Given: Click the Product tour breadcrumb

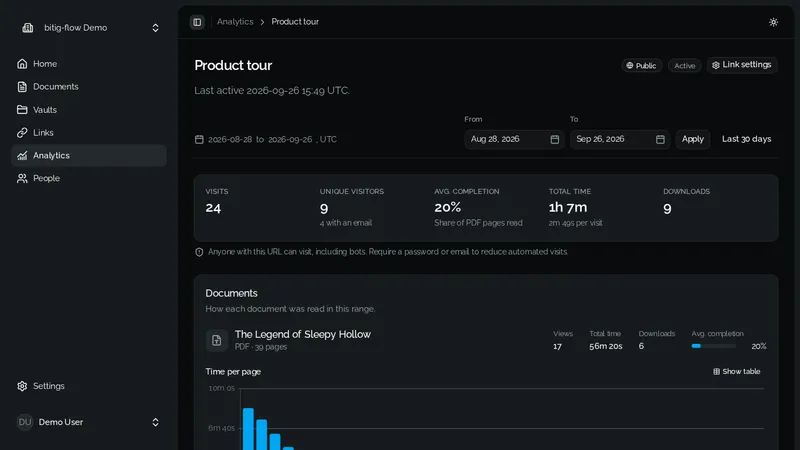Looking at the screenshot, I should (295, 22).
